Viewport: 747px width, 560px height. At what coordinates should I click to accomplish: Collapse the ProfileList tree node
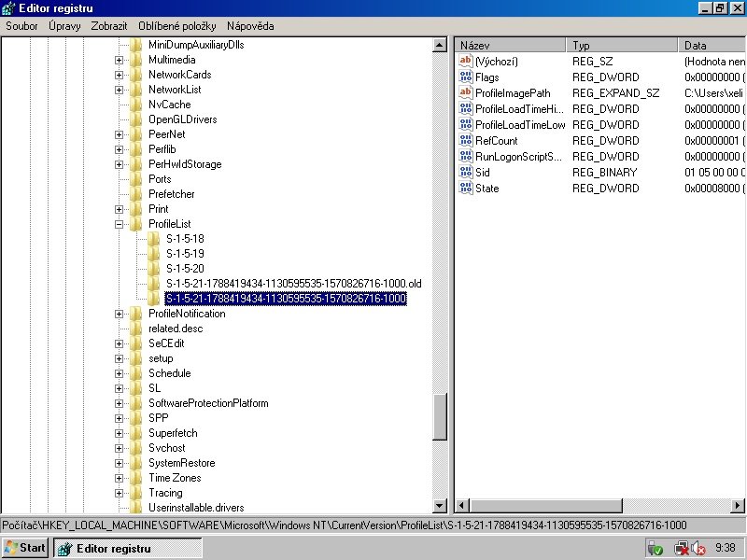pyautogui.click(x=120, y=224)
